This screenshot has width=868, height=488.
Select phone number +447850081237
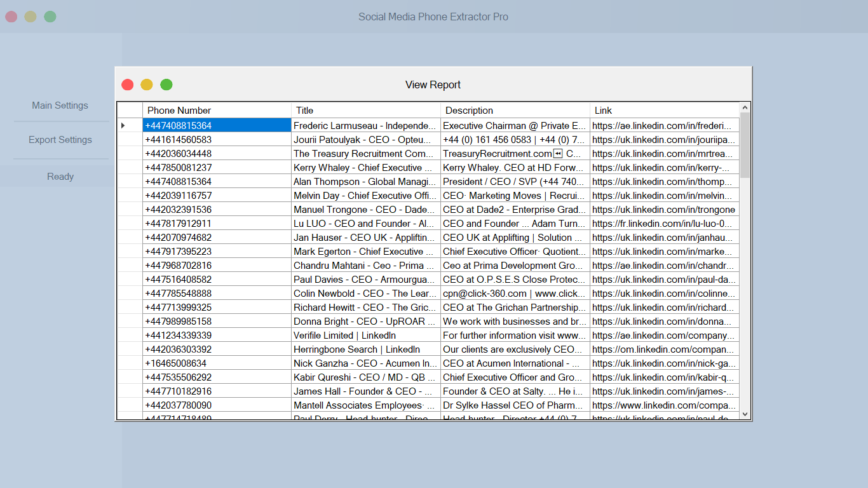(x=217, y=168)
